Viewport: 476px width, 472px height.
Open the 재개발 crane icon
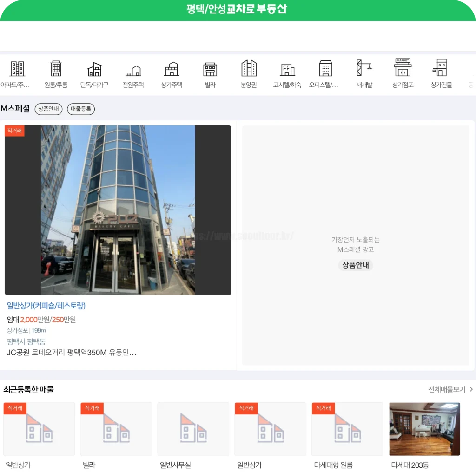[364, 69]
